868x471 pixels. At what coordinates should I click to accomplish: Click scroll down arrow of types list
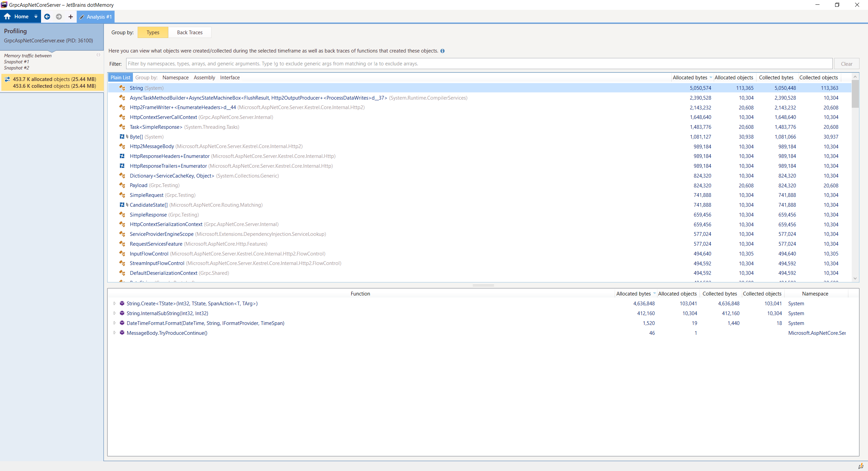[x=855, y=279]
